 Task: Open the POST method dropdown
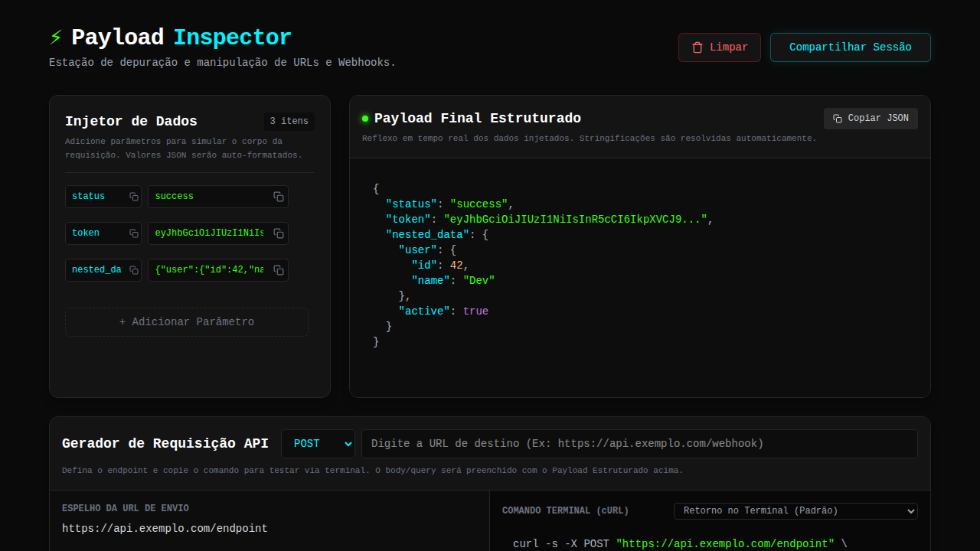click(x=318, y=444)
